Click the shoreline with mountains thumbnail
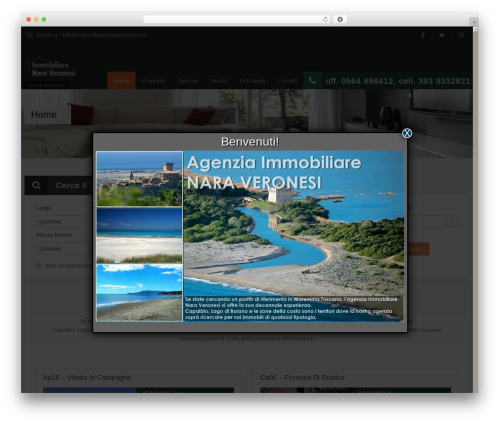This screenshot has width=500, height=423. tap(139, 293)
